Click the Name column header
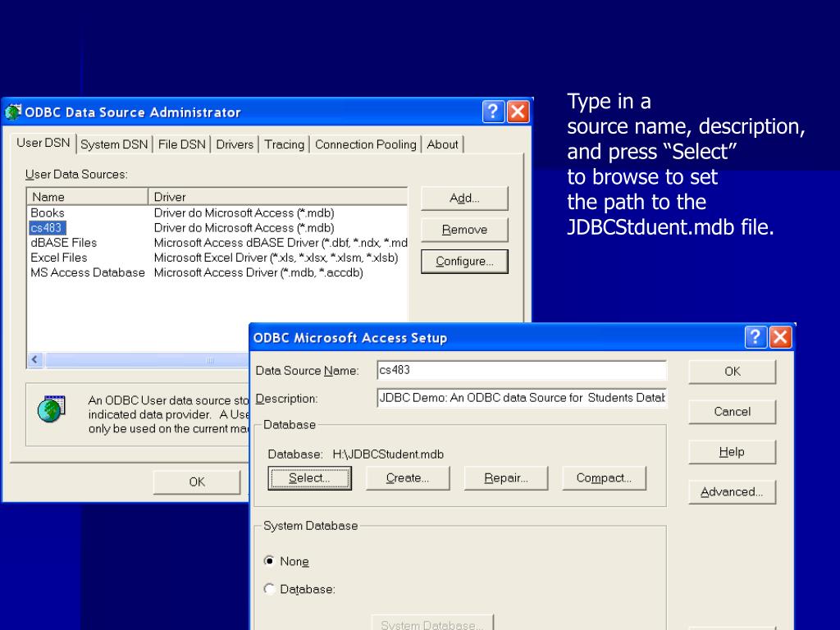The width and height of the screenshot is (840, 630). [x=88, y=197]
